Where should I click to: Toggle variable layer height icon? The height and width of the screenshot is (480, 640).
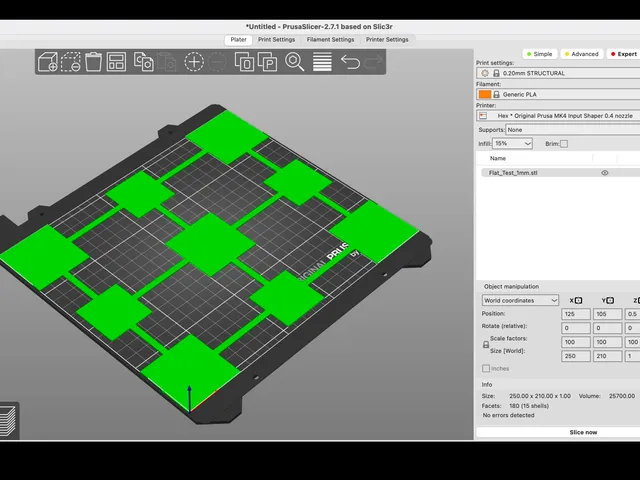tap(322, 62)
